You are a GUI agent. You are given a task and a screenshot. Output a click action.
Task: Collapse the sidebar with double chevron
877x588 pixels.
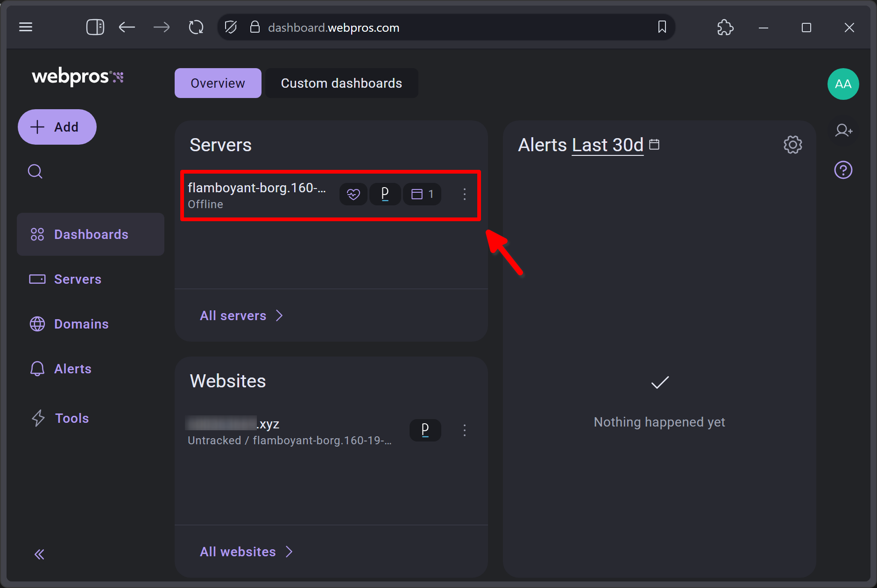coord(39,554)
